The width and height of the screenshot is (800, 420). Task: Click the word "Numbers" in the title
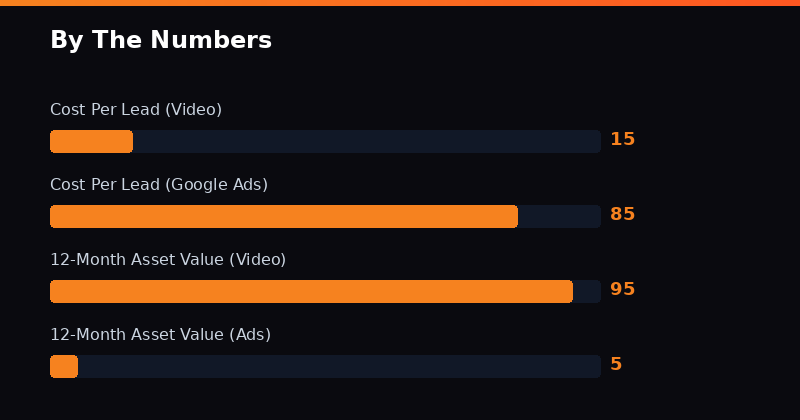click(x=219, y=41)
